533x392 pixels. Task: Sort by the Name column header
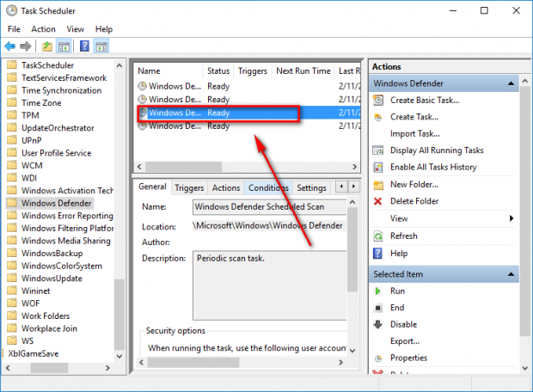pos(168,70)
